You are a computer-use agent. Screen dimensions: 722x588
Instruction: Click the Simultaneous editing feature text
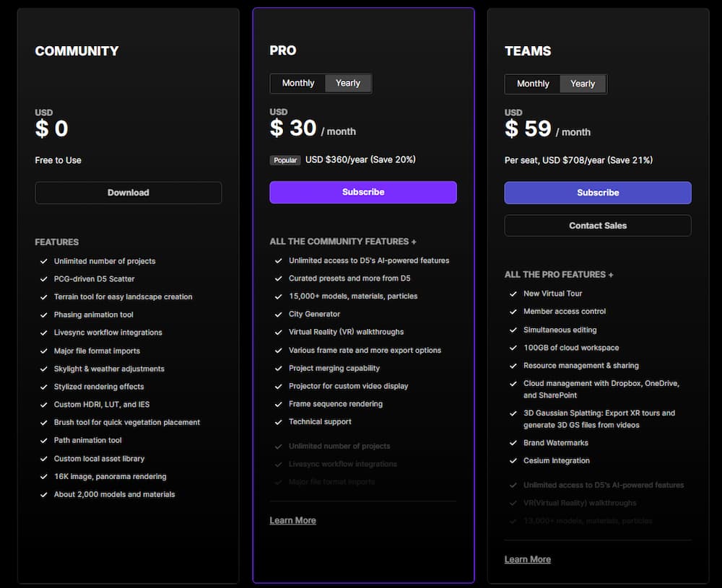click(560, 330)
